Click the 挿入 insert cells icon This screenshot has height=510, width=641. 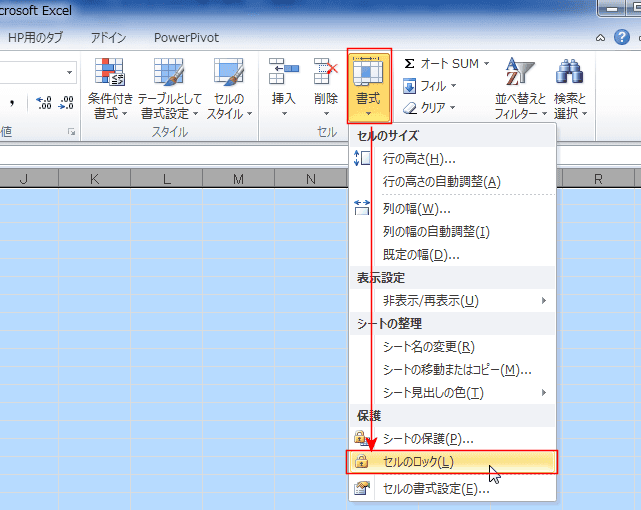pos(284,71)
